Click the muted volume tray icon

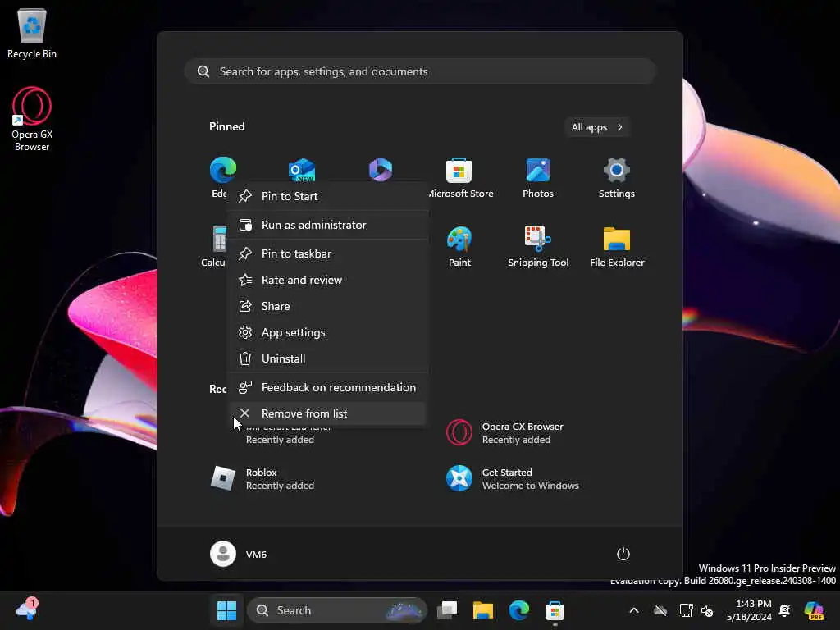coord(708,610)
